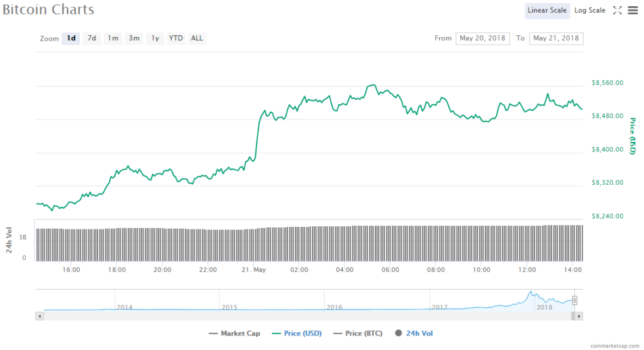
Task: Toggle fullscreen chart view icon
Action: tap(617, 10)
